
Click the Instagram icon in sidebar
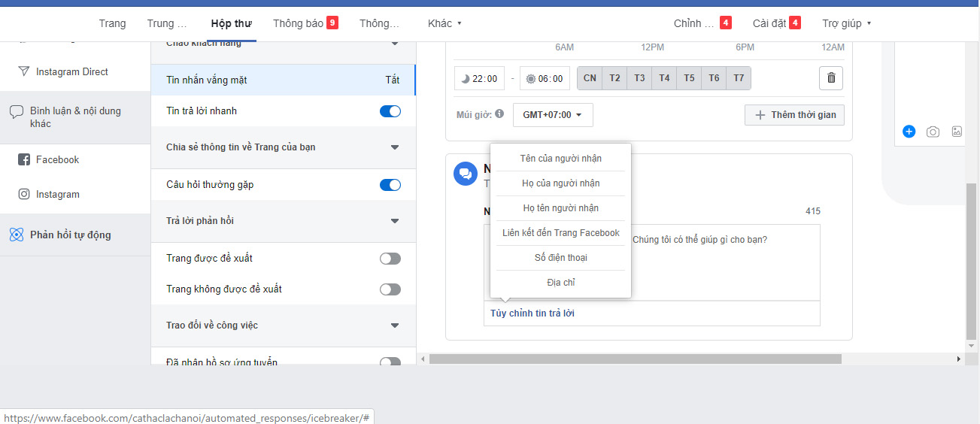(x=23, y=195)
